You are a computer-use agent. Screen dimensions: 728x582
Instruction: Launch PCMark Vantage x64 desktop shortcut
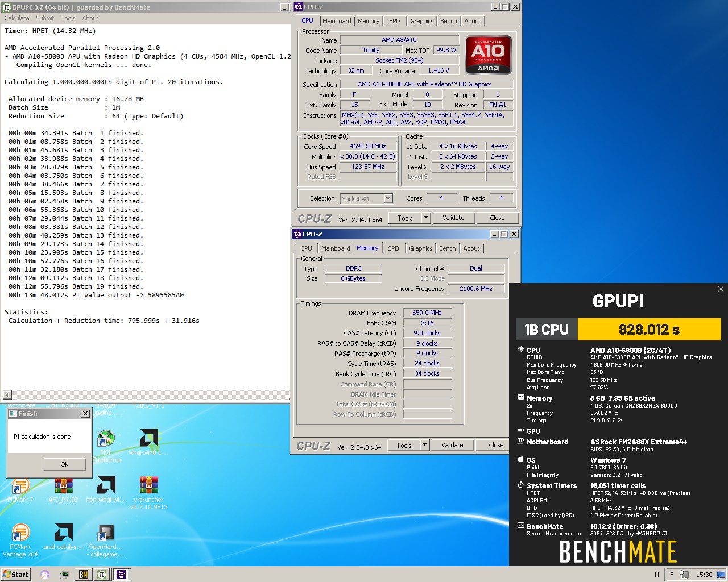[x=20, y=539]
